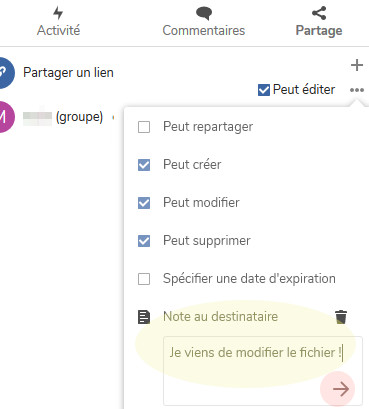The image size is (369, 409).
Task: Collapse the three-dots share options menu
Action: click(x=357, y=90)
